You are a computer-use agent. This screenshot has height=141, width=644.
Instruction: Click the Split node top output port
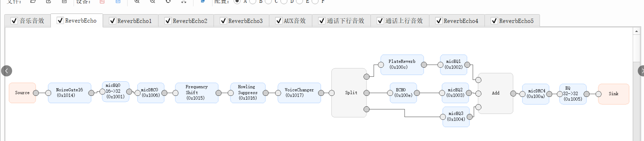pyautogui.click(x=367, y=76)
